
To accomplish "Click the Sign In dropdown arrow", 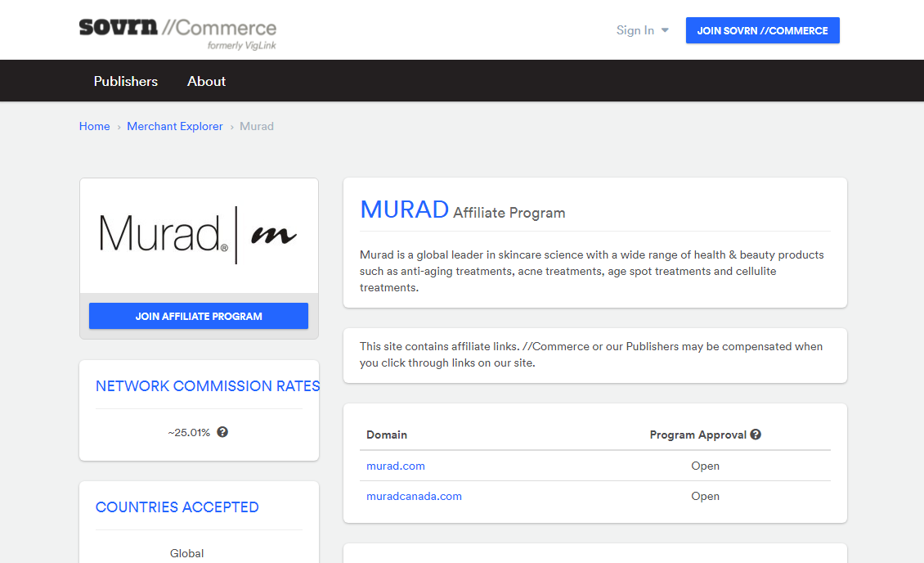I will tap(665, 30).
